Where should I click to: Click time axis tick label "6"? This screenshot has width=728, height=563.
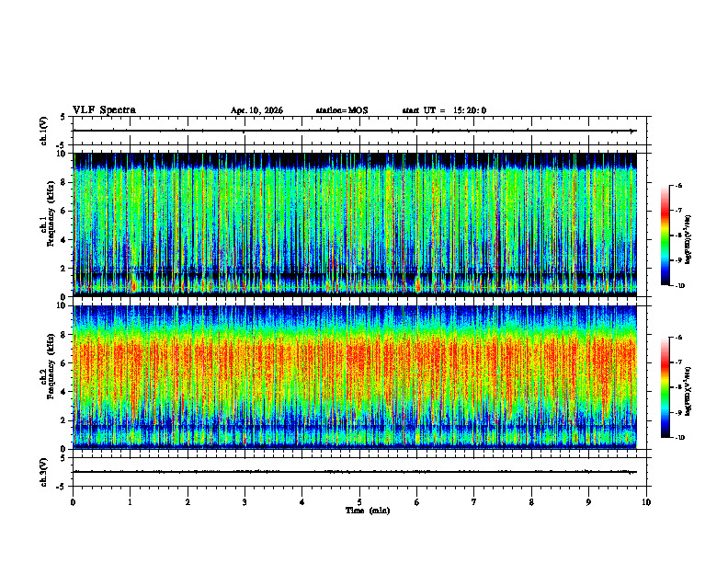pyautogui.click(x=417, y=502)
